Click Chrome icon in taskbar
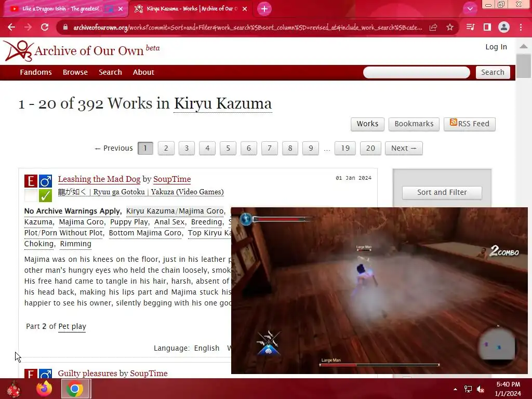Viewport: 532px width, 399px height. 75,389
